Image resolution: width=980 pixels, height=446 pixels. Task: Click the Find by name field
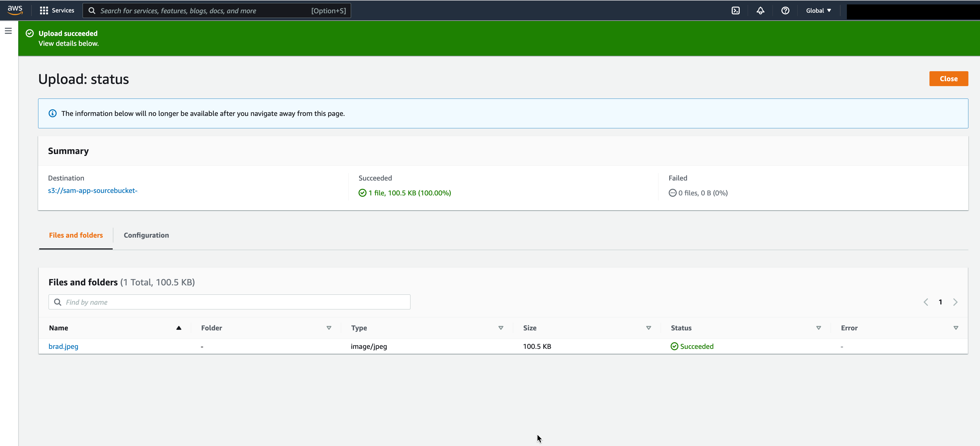(230, 302)
